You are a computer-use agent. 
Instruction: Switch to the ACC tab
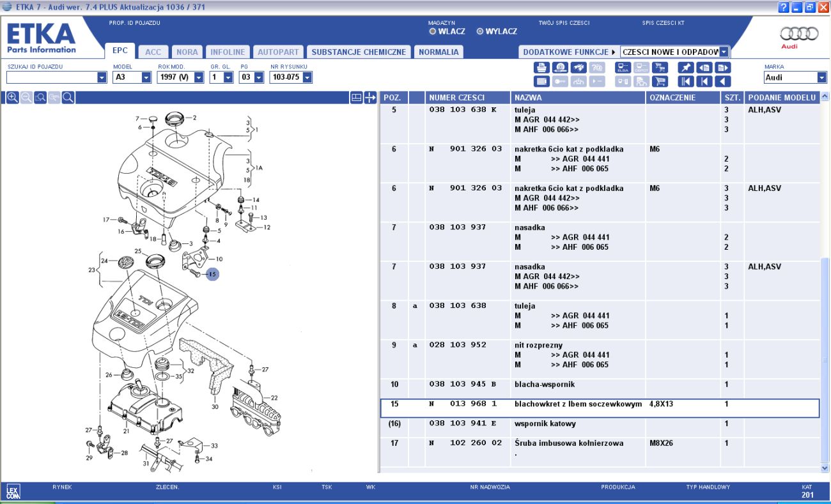pyautogui.click(x=153, y=52)
